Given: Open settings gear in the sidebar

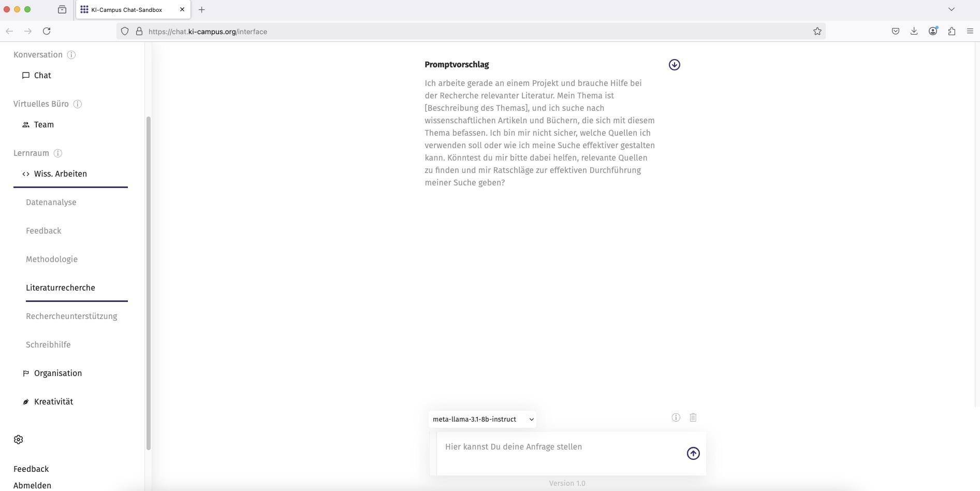Looking at the screenshot, I should (x=19, y=439).
